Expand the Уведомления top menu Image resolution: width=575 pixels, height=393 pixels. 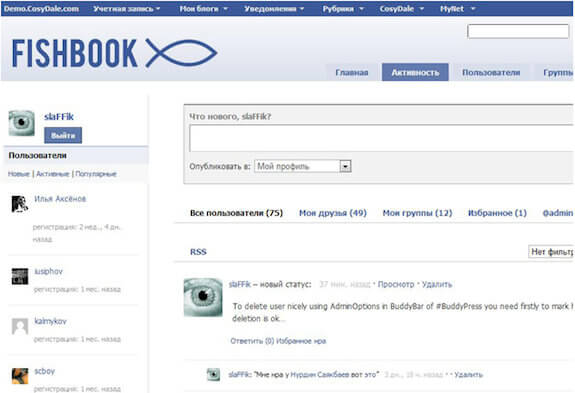tap(274, 9)
